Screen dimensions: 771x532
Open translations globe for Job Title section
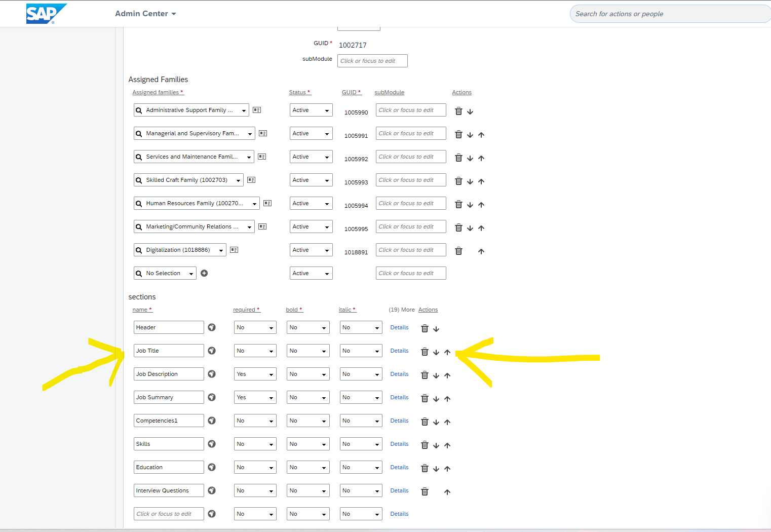(x=212, y=351)
